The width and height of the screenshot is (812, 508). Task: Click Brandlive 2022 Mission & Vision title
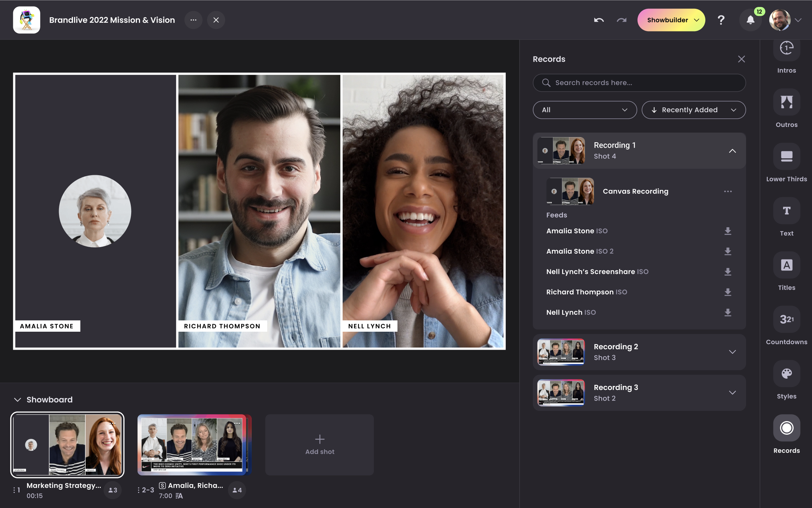pyautogui.click(x=112, y=20)
